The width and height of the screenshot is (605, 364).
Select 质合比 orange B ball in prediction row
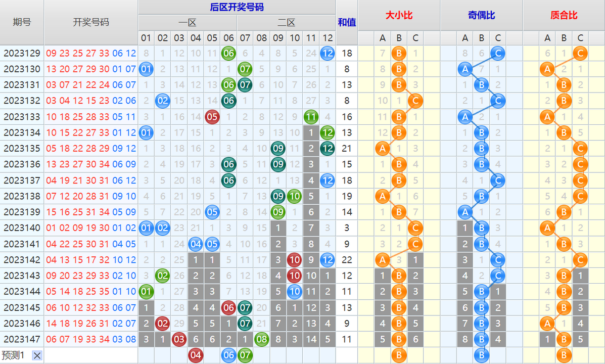click(x=564, y=355)
